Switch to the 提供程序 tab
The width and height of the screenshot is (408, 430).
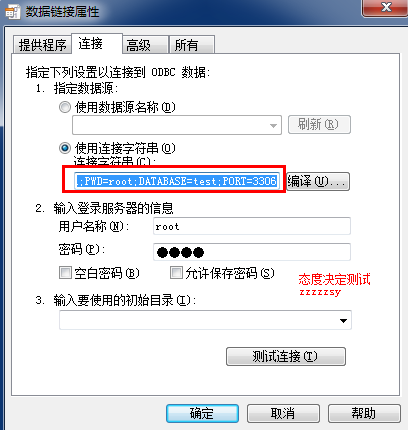pyautogui.click(x=42, y=45)
